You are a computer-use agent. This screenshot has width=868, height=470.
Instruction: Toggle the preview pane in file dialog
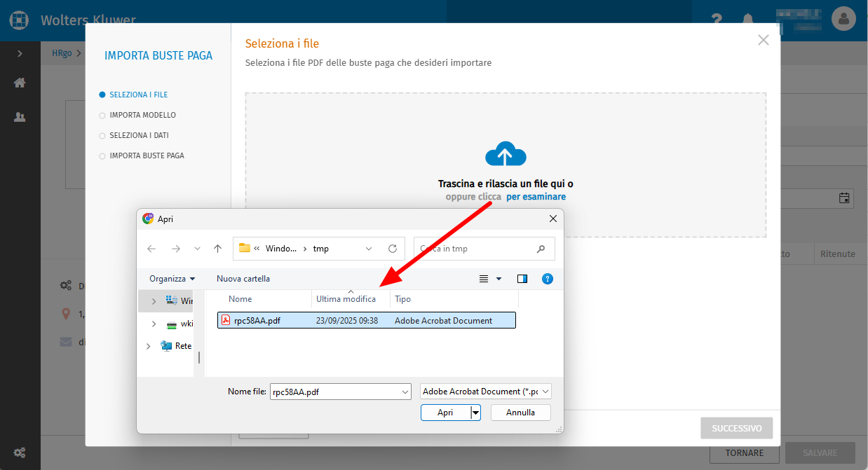(x=522, y=279)
